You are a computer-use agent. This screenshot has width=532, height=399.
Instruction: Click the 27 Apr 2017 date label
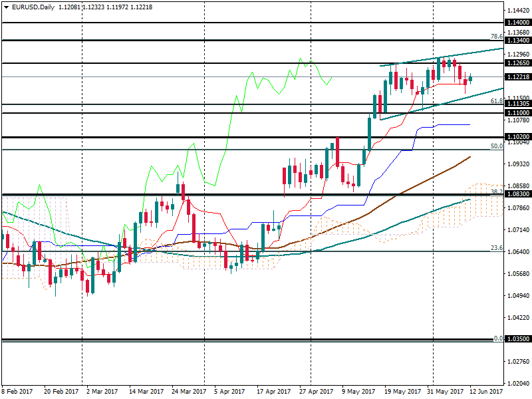[x=315, y=392]
